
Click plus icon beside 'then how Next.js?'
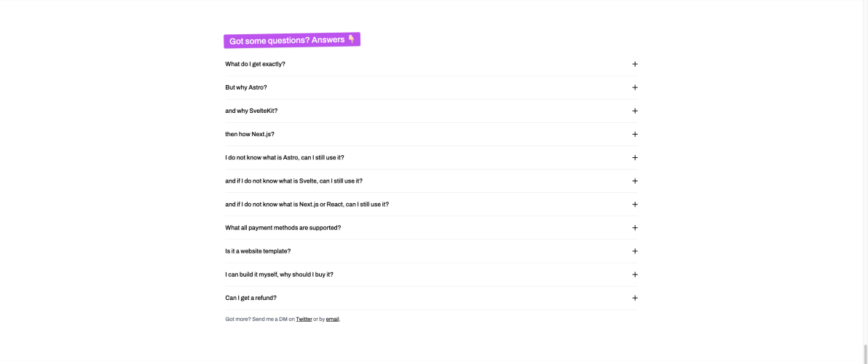[635, 134]
